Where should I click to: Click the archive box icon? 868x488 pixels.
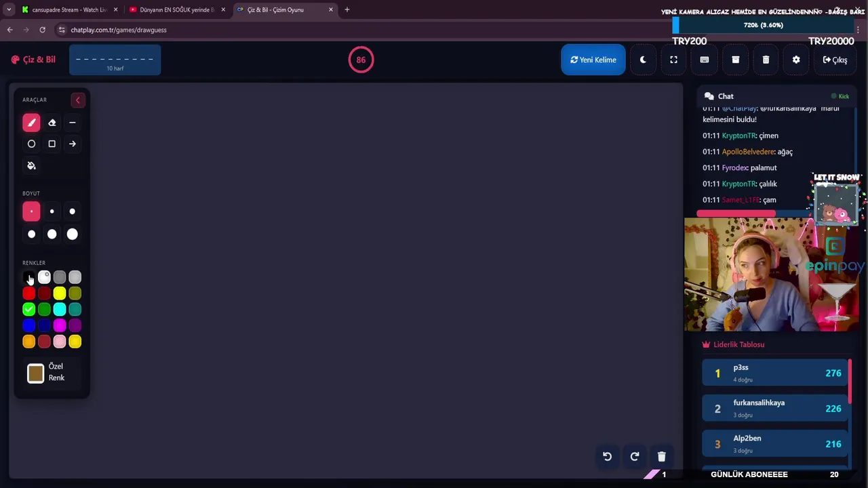[735, 60]
